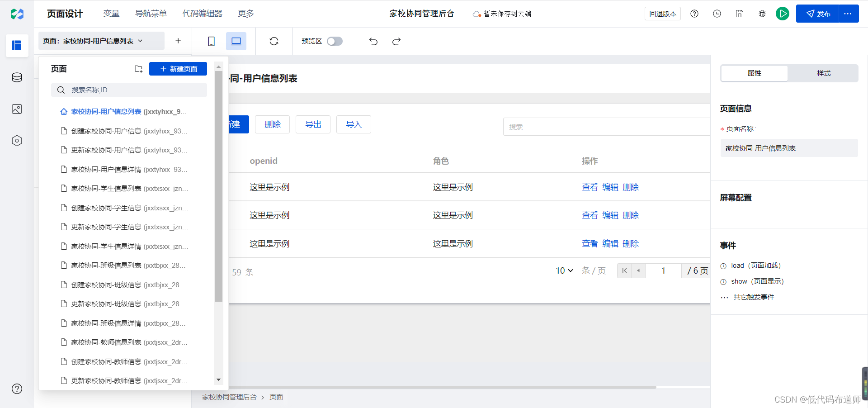868x408 pixels.
Task: Click 编辑 link in second table row
Action: [610, 215]
